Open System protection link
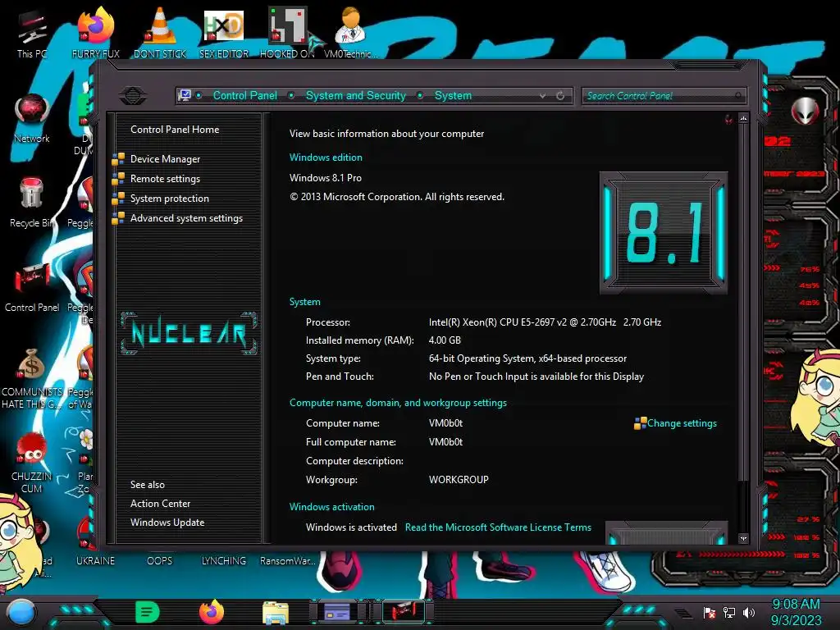The image size is (840, 630). (169, 199)
